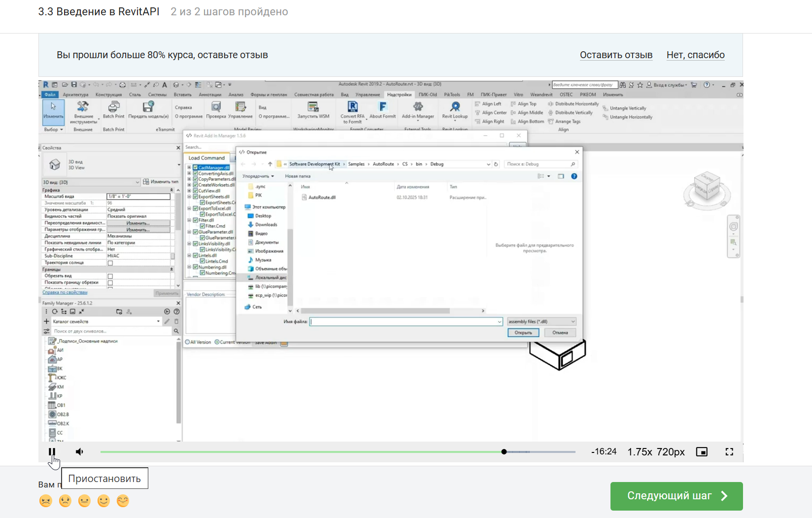
Task: Open the Справка по свойствам link
Action: tap(65, 292)
